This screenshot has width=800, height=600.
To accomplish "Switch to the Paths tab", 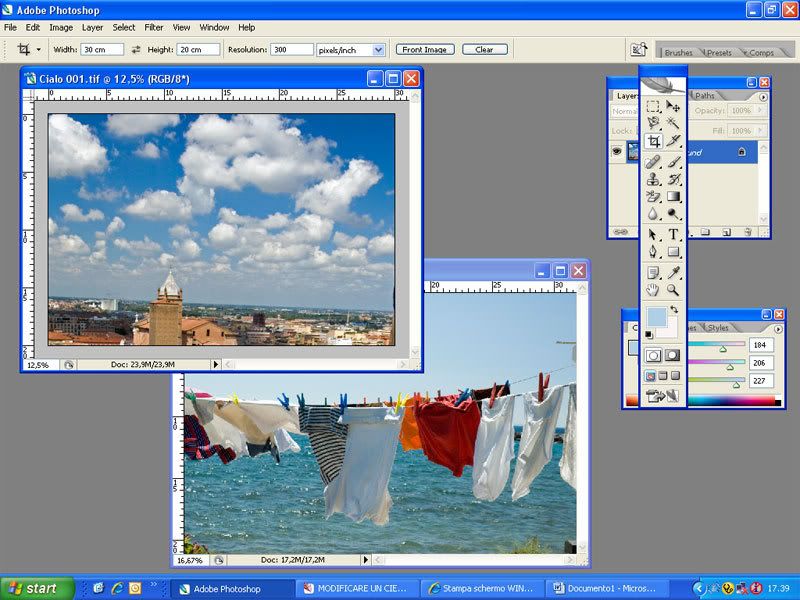I will pyautogui.click(x=705, y=95).
